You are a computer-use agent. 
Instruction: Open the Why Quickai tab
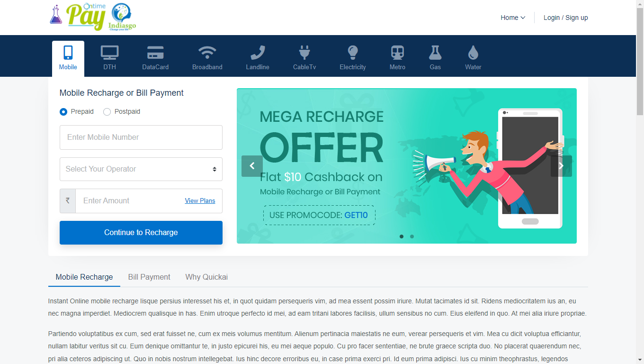click(x=206, y=277)
